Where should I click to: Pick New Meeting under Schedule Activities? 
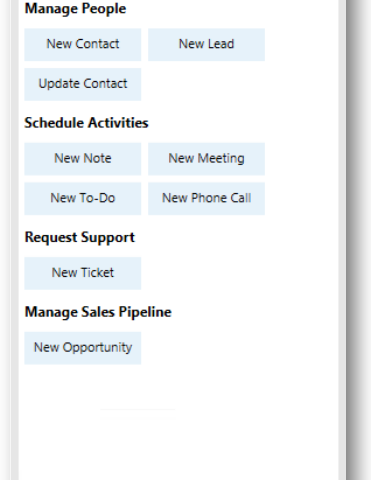click(x=206, y=159)
